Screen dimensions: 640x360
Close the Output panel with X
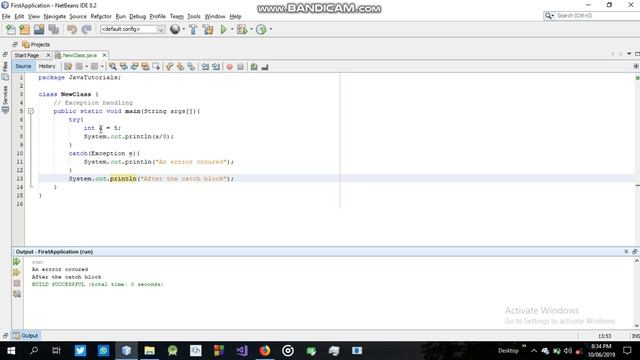pyautogui.click(x=626, y=251)
